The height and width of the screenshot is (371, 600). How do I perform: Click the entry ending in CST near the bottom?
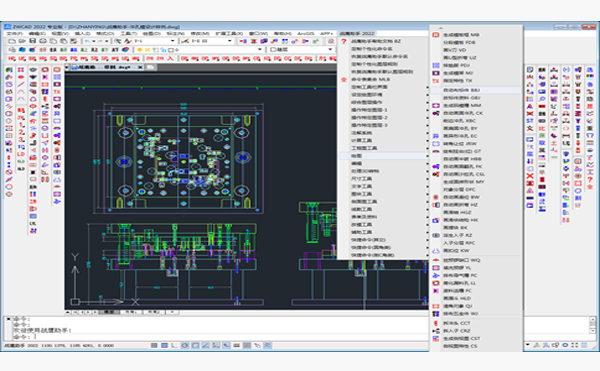coord(476,338)
